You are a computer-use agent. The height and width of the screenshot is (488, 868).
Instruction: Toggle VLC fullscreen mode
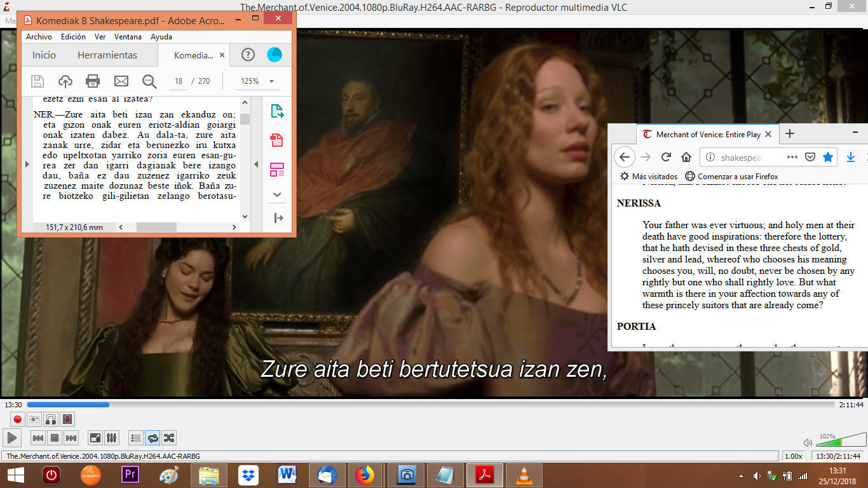click(95, 438)
